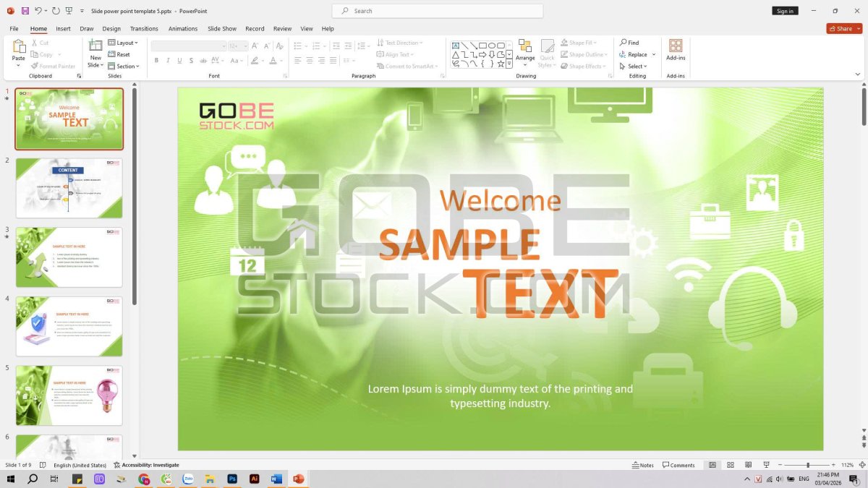
Task: Switch to the Animations tab
Action: coord(183,28)
